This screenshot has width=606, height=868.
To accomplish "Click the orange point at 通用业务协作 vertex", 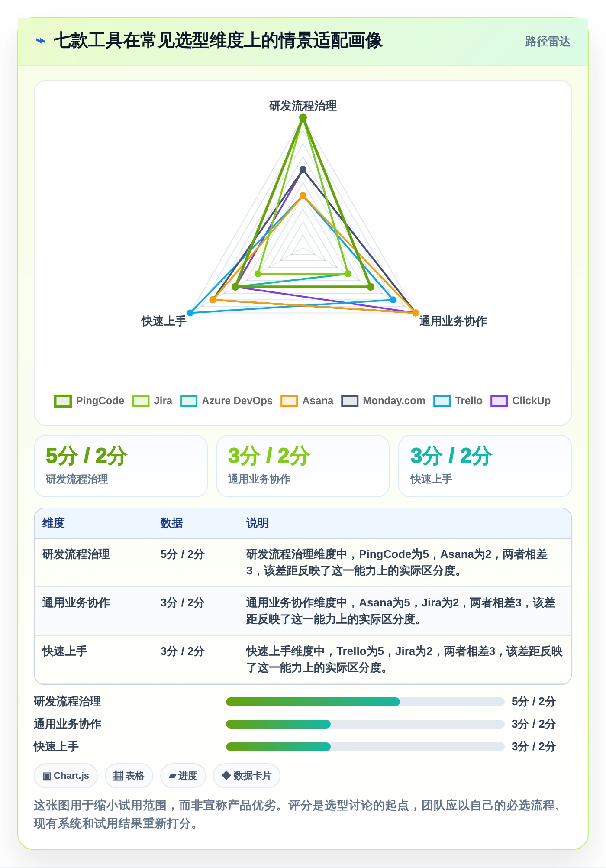I will [416, 313].
